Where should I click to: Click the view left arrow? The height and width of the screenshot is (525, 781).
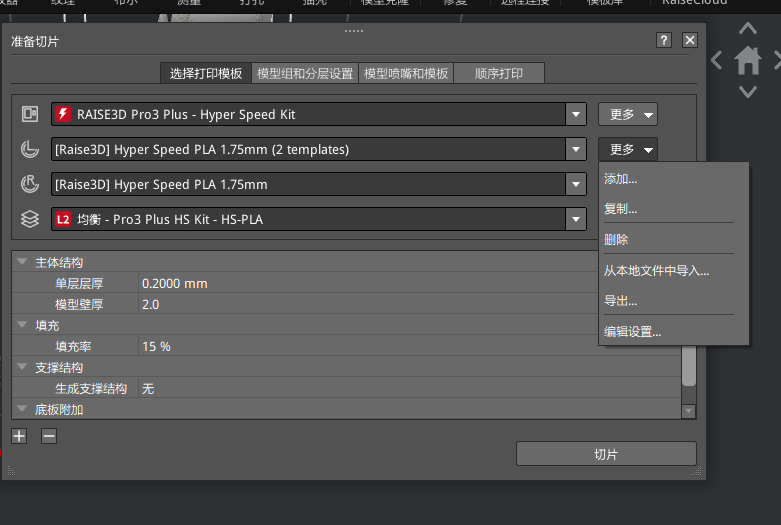point(716,60)
